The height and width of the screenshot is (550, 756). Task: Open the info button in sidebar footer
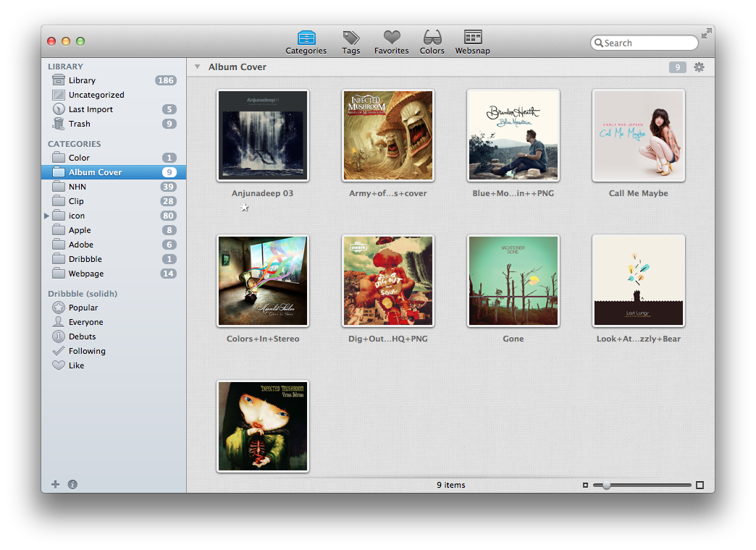(72, 484)
